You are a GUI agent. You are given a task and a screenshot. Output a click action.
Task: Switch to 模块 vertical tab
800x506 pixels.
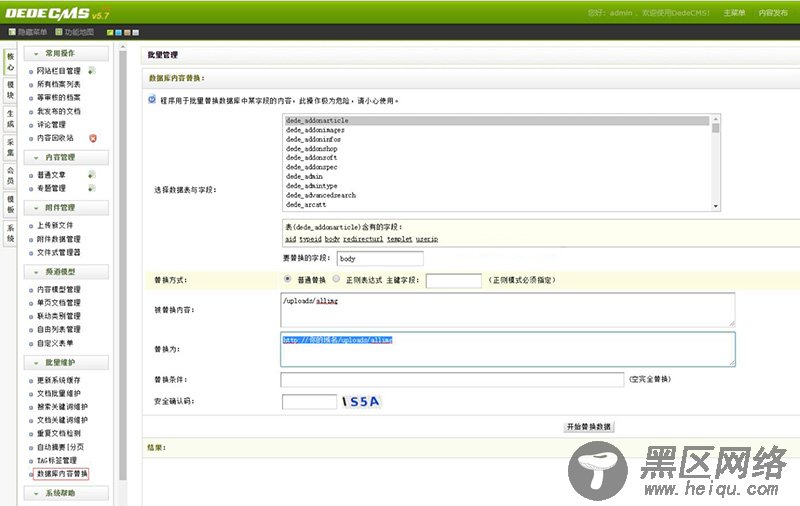click(x=10, y=90)
